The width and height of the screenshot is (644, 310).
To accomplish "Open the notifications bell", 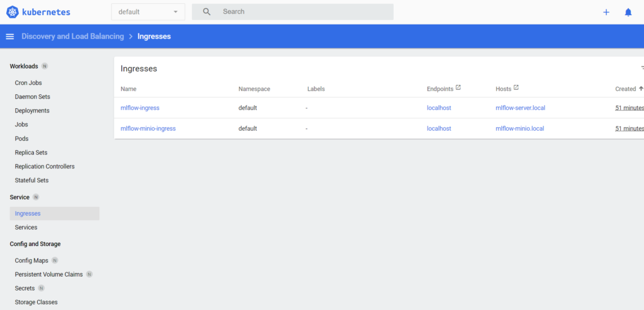I will (628, 13).
